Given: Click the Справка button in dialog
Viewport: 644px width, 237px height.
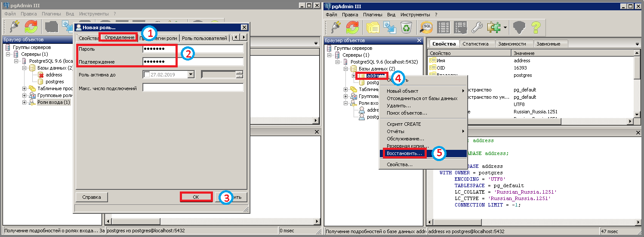Looking at the screenshot, I should (92, 197).
